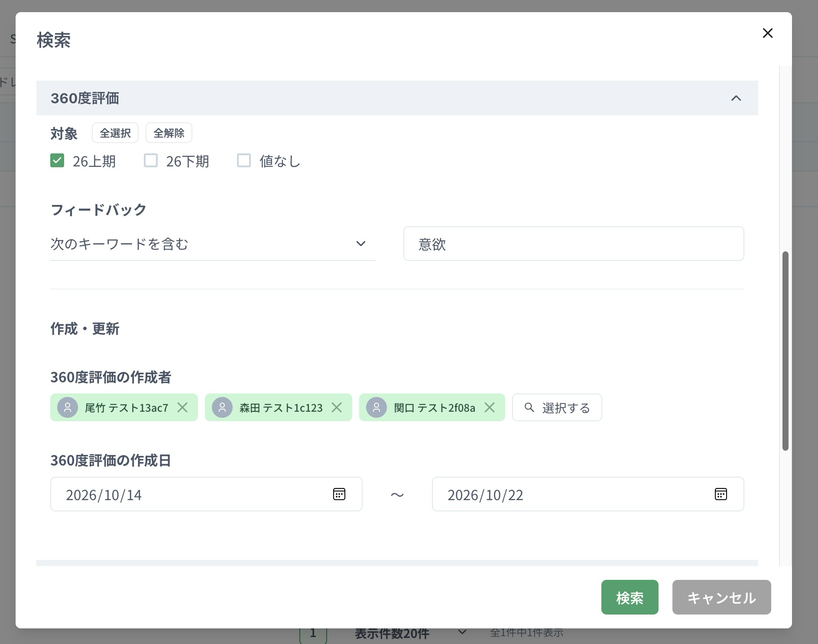818x644 pixels.
Task: Click the green 検索 button
Action: click(x=630, y=597)
